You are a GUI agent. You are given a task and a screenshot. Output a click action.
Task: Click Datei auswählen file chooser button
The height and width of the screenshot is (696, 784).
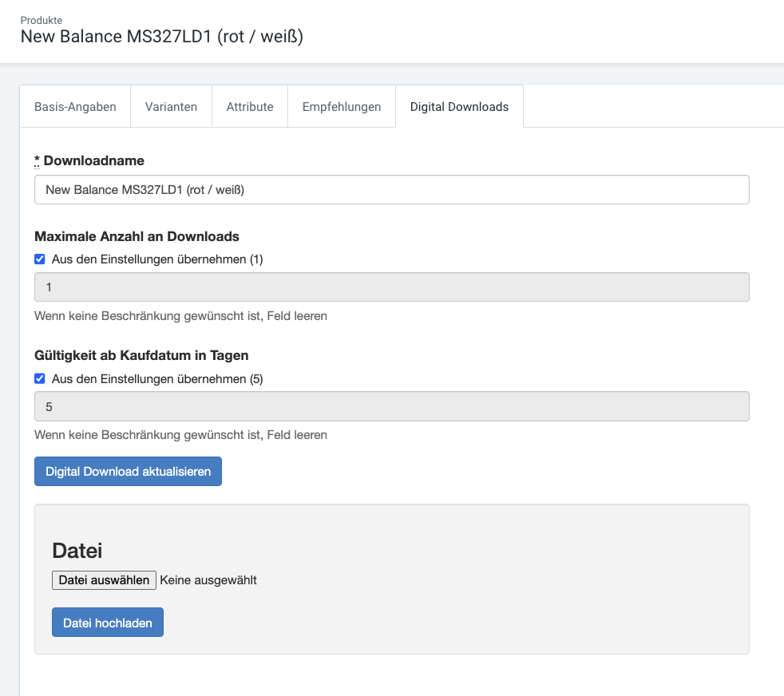pyautogui.click(x=104, y=580)
